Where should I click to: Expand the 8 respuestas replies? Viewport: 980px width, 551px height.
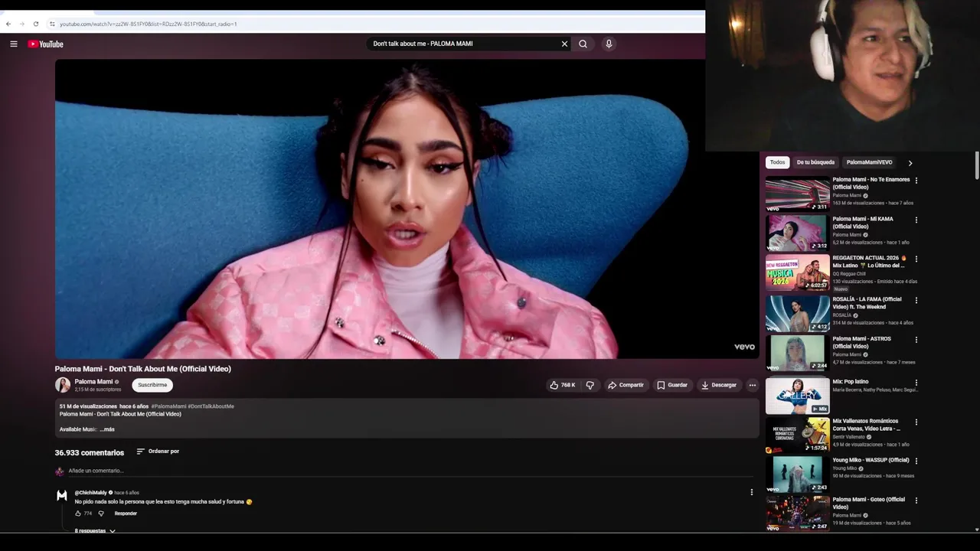[94, 530]
